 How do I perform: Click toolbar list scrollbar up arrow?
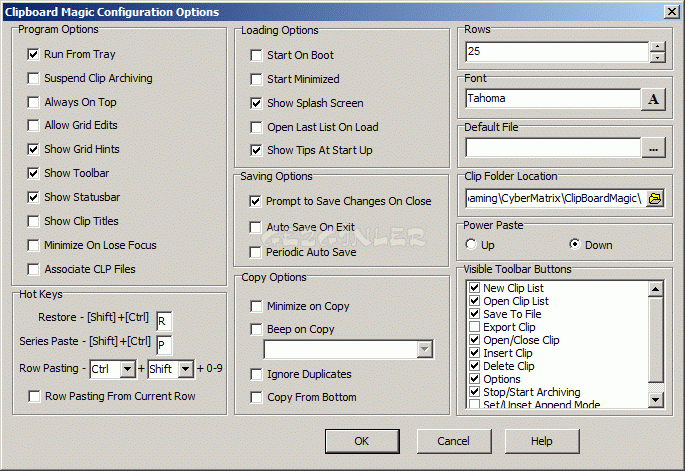click(655, 289)
